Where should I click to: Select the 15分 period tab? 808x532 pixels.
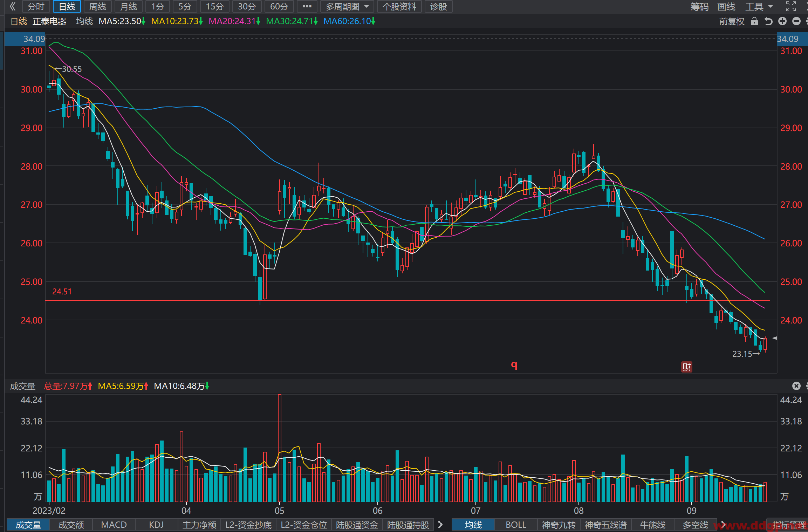click(x=215, y=6)
